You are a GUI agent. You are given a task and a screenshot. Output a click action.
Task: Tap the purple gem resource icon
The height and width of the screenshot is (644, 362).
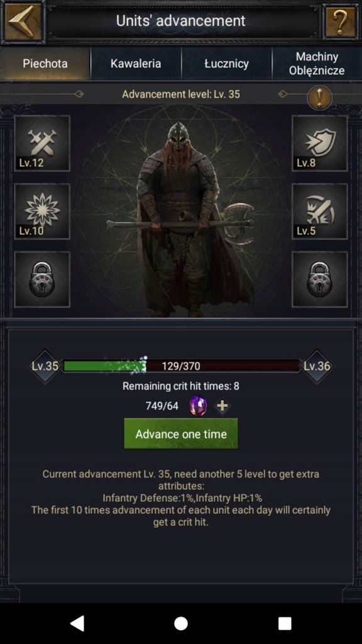pos(198,406)
